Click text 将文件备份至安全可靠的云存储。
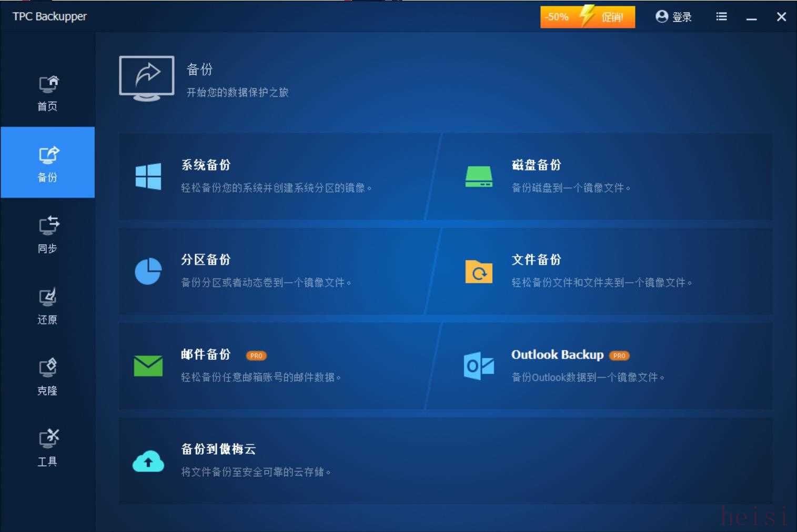 coord(256,472)
